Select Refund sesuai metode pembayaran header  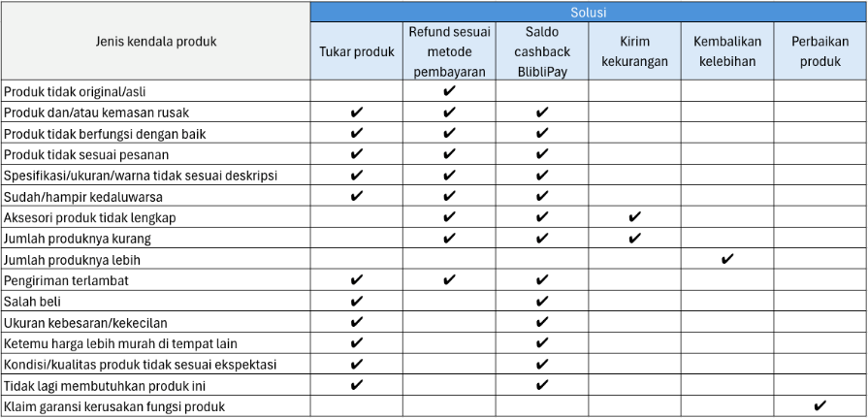[x=449, y=52]
